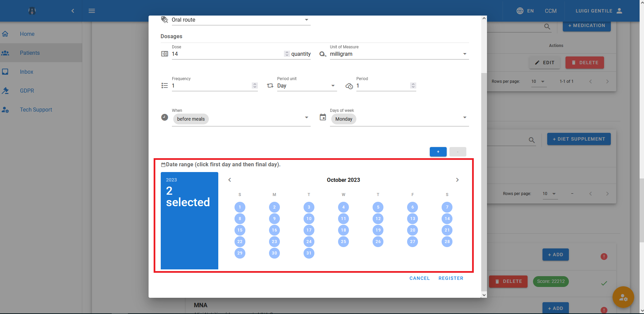
Task: Click the search icon next to the Medication button
Action: click(x=547, y=26)
